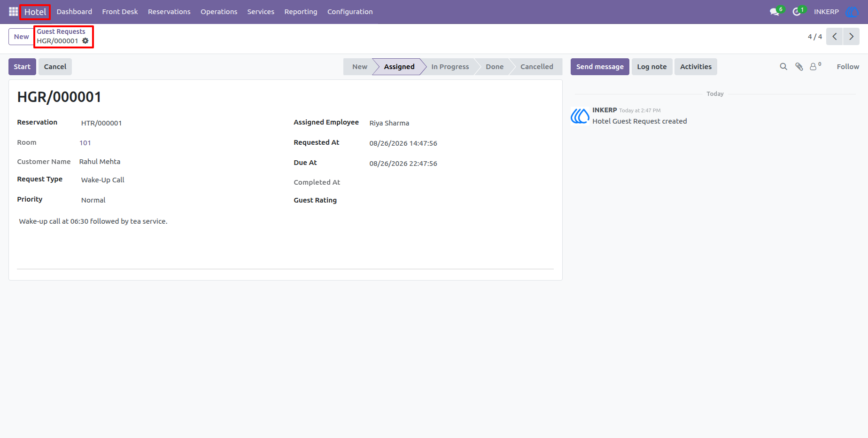Open the Services menu
The image size is (868, 438).
coord(261,12)
